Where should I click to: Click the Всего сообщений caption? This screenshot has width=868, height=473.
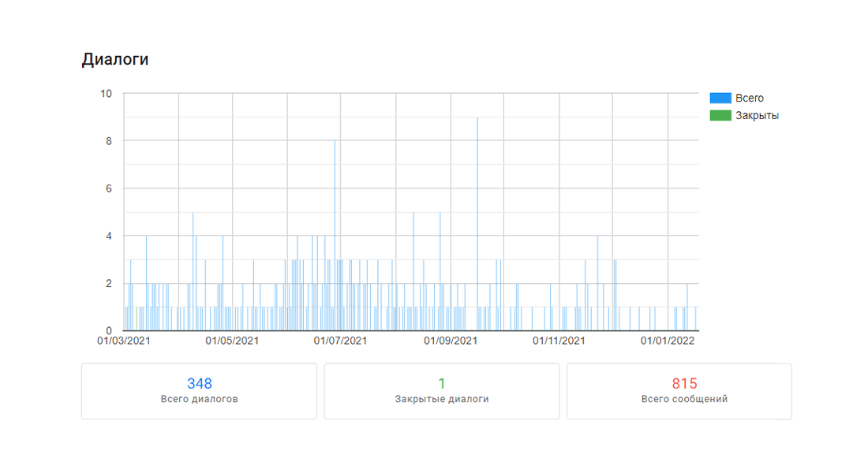[684, 399]
